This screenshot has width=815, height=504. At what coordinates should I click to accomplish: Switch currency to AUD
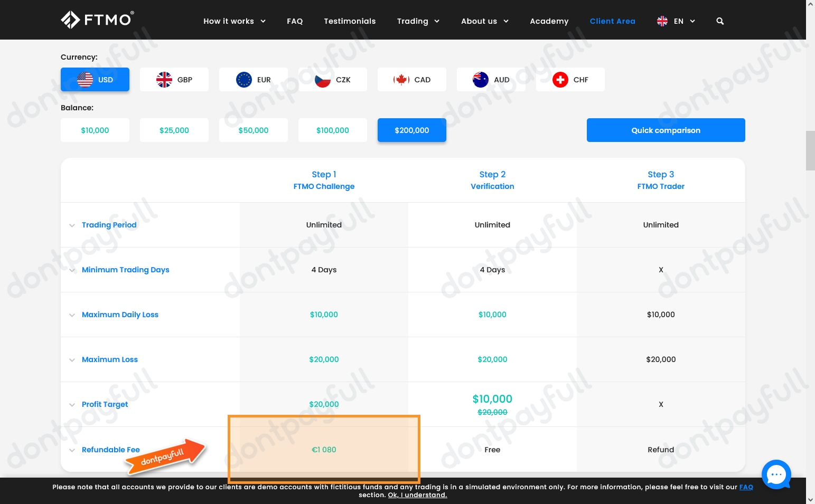tap(491, 79)
